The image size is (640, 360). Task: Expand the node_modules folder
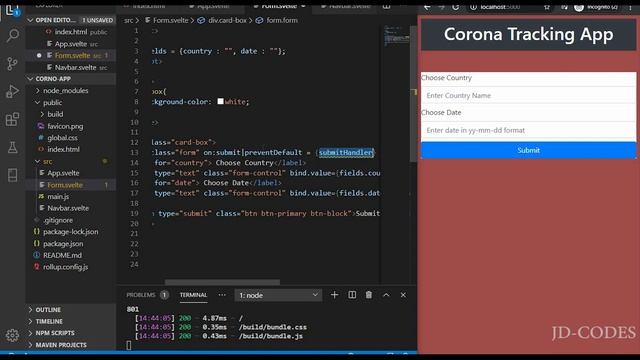tap(65, 91)
